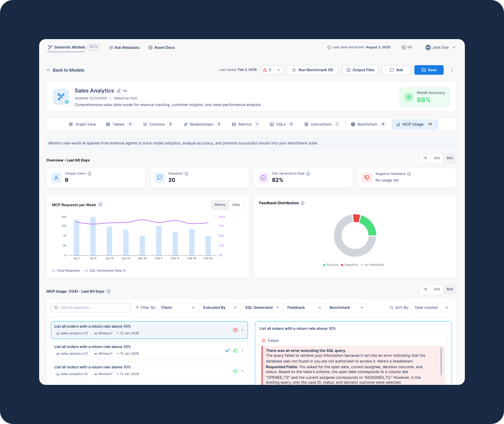
Task: Show info for Unique Users metric
Action: [x=90, y=174]
